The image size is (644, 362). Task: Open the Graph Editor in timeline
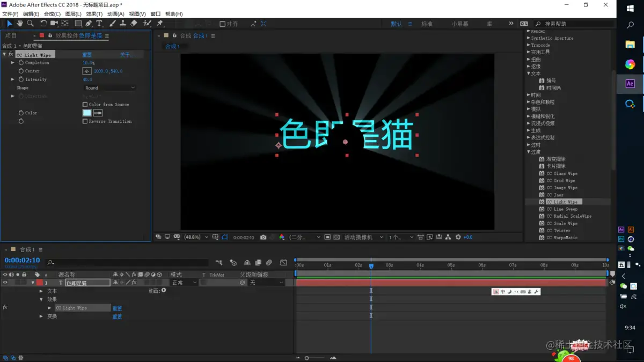(x=283, y=263)
